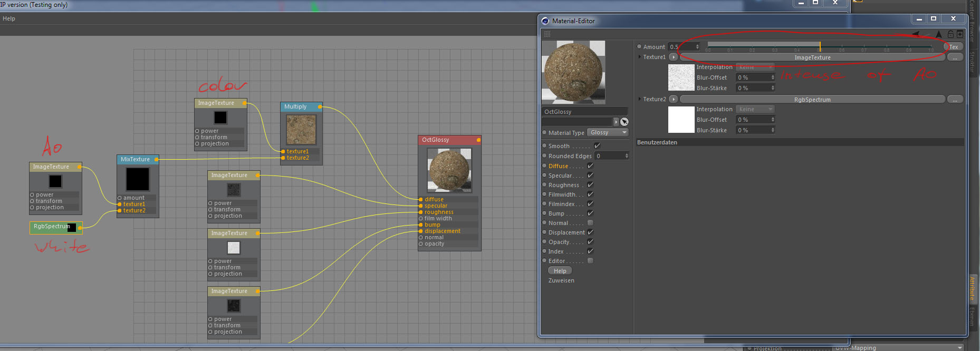
Task: Click the texture1 input port on Multiply node
Action: click(283, 152)
